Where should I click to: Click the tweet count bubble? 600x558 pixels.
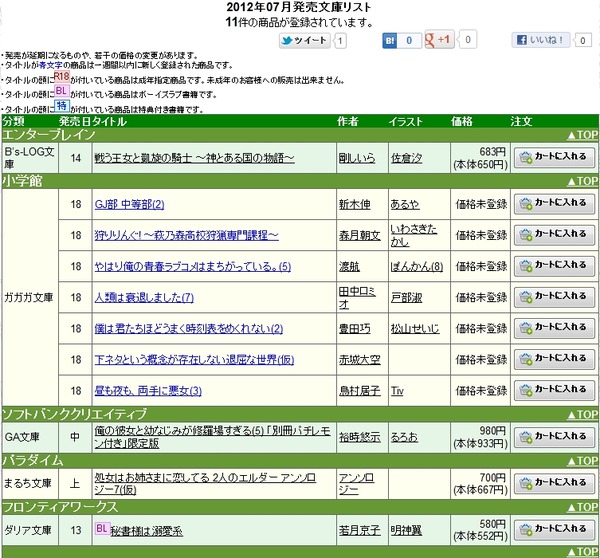pyautogui.click(x=340, y=41)
